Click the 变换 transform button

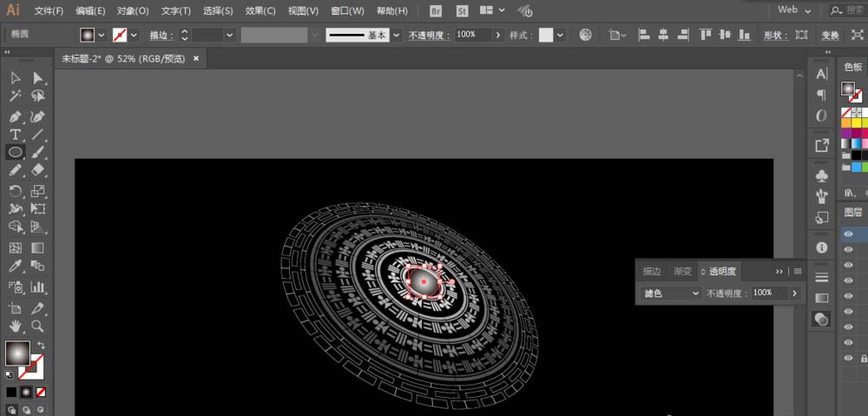coord(830,35)
